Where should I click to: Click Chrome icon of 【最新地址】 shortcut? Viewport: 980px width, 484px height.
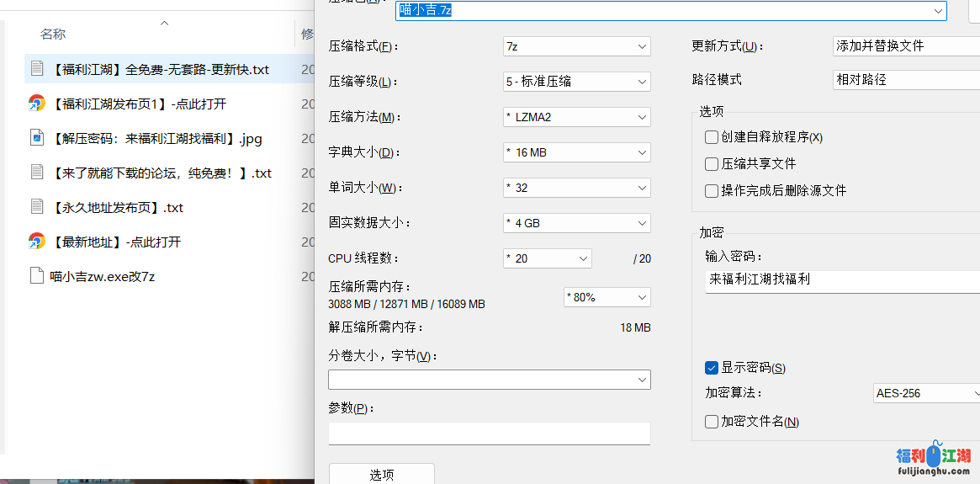pyautogui.click(x=36, y=242)
